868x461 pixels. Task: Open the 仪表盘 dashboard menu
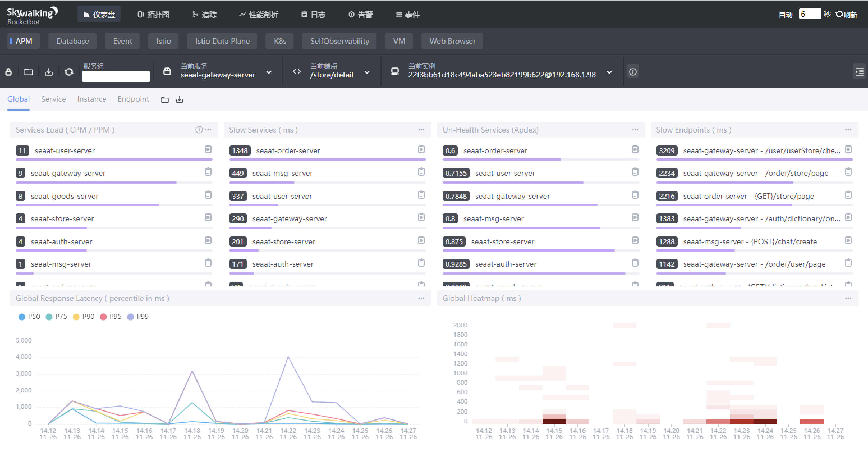pyautogui.click(x=99, y=15)
